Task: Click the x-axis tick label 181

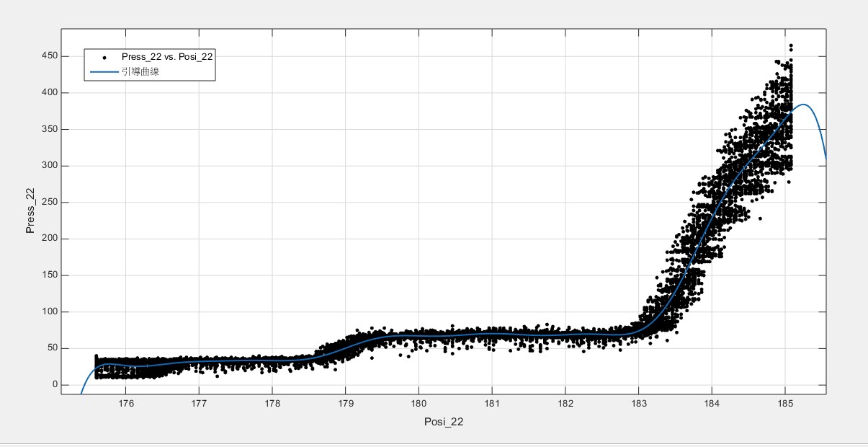Action: (492, 402)
